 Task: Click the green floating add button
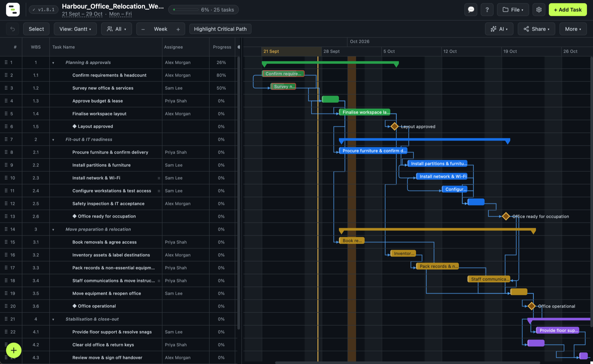14,350
